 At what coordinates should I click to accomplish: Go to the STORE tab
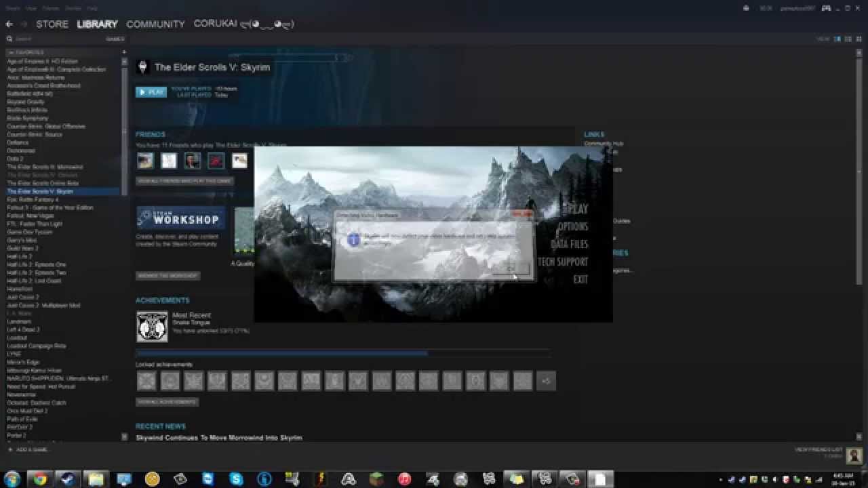point(52,24)
